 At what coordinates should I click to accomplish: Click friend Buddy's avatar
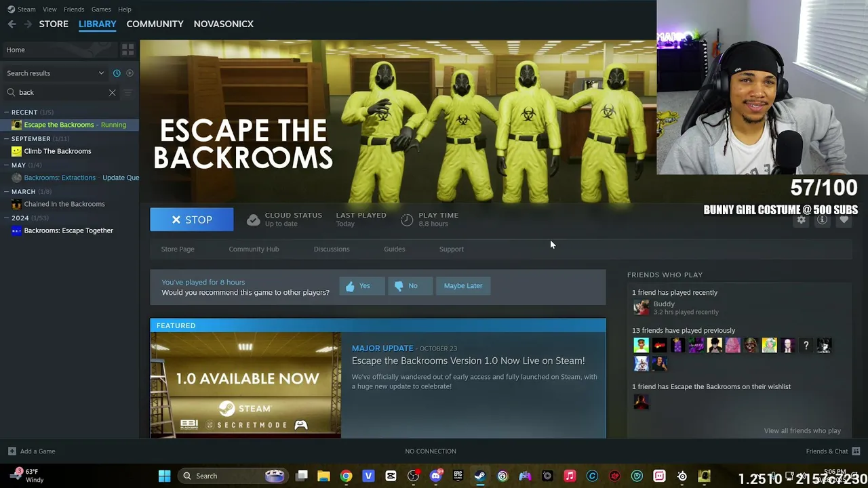(641, 307)
